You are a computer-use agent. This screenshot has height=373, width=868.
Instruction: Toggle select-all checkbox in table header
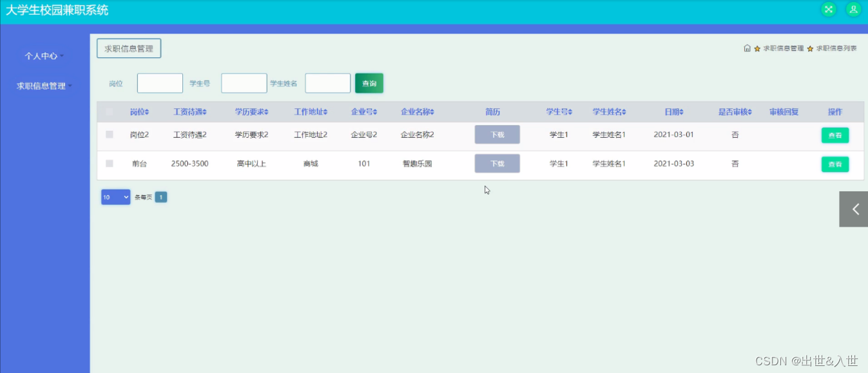pyautogui.click(x=110, y=112)
